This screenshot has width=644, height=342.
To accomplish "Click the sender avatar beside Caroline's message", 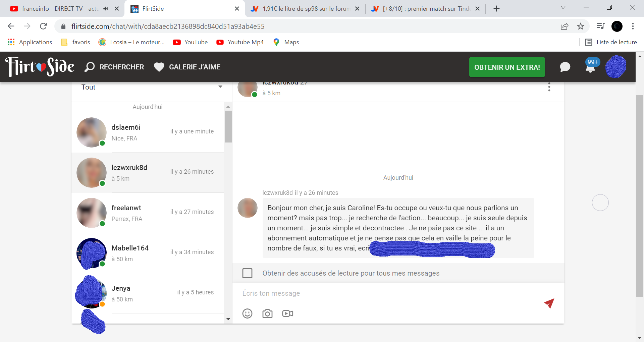I will pos(248,208).
